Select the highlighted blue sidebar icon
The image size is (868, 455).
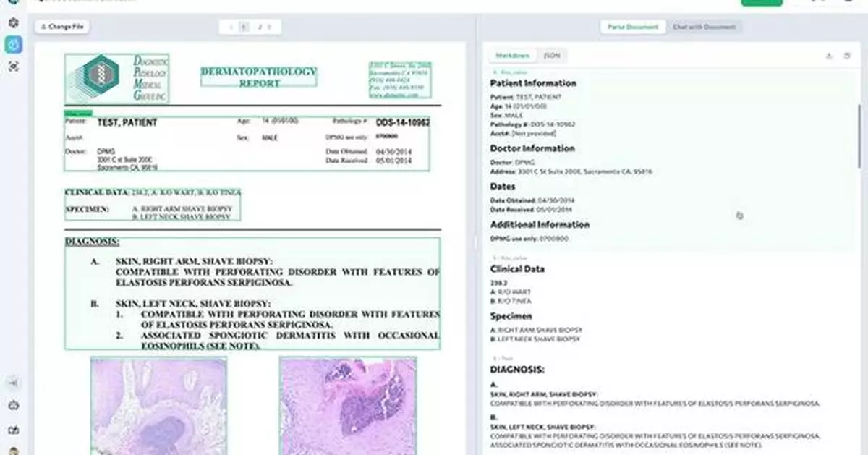13,44
